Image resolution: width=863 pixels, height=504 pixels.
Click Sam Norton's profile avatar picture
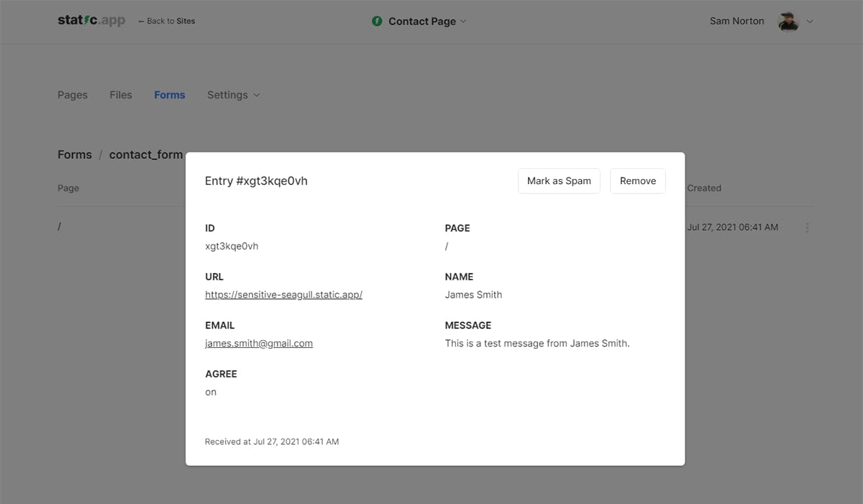(x=789, y=22)
